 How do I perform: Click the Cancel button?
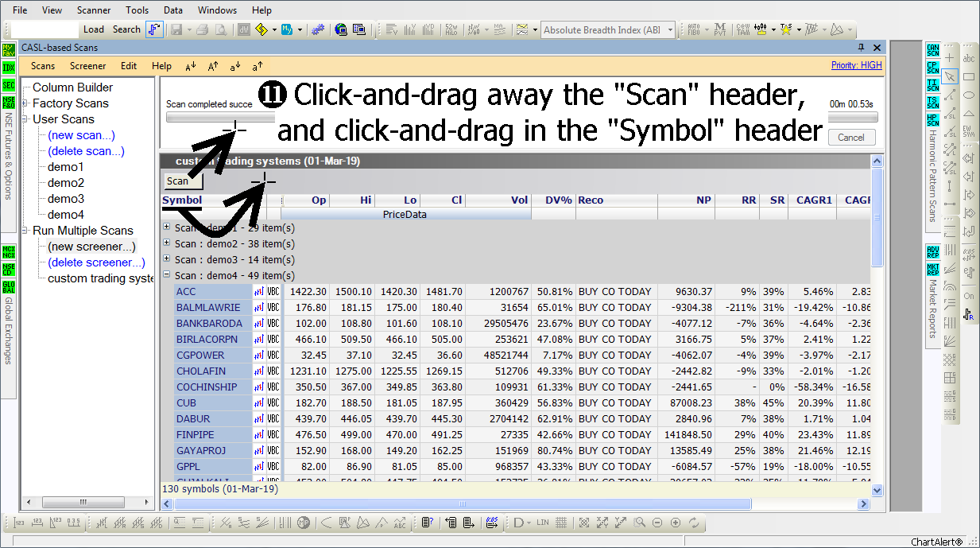pyautogui.click(x=851, y=137)
